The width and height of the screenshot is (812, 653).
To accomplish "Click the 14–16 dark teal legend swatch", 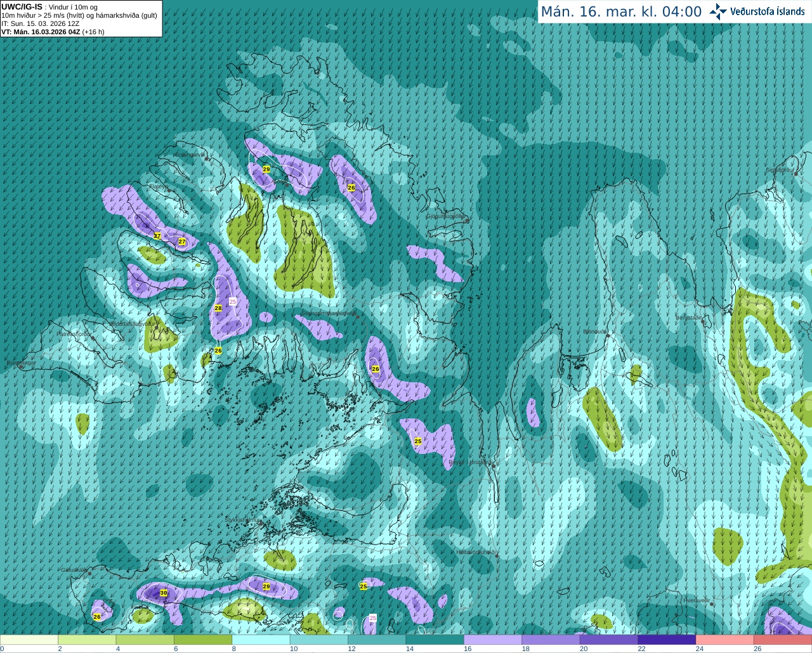I will tap(435, 640).
